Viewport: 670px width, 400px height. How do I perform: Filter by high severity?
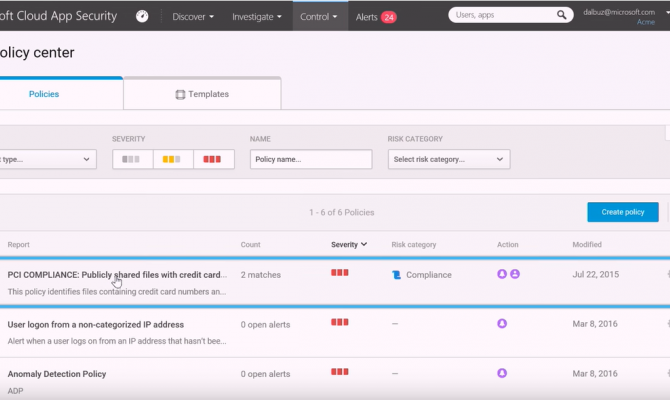213,159
